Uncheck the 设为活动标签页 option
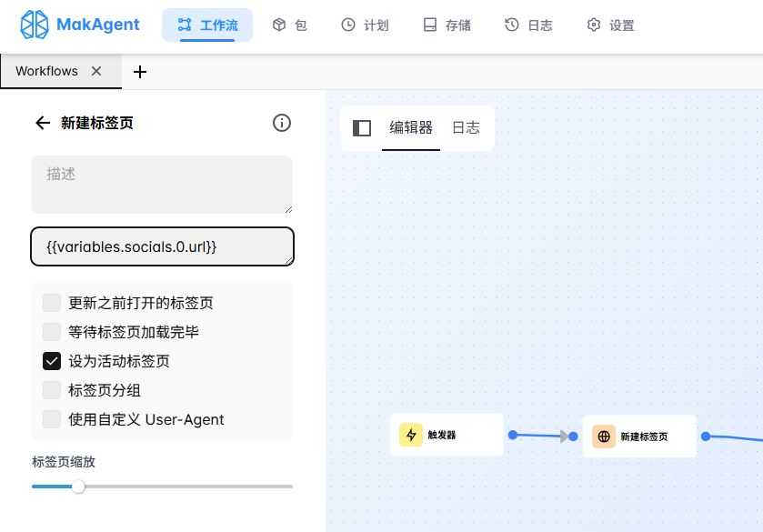The height and width of the screenshot is (532, 763). [52, 361]
